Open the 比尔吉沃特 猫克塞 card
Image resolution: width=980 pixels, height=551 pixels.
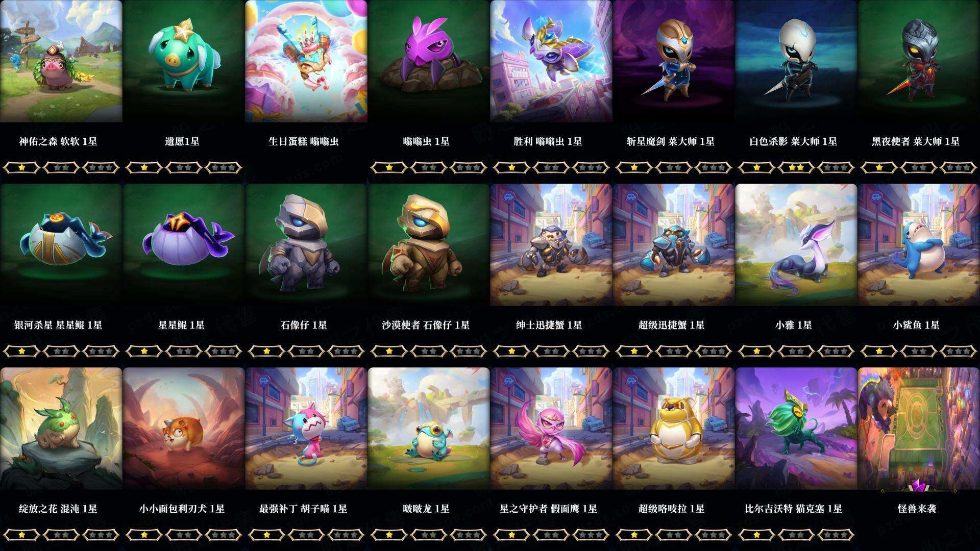tap(796, 429)
